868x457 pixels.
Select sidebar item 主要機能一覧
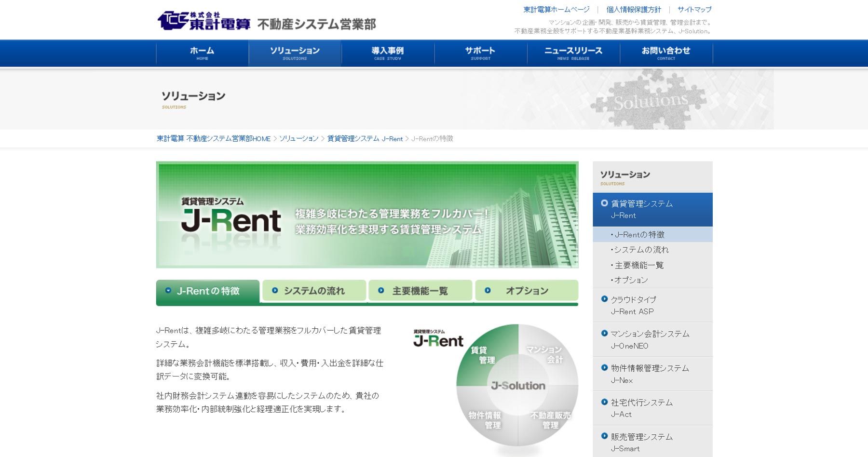pyautogui.click(x=652, y=265)
